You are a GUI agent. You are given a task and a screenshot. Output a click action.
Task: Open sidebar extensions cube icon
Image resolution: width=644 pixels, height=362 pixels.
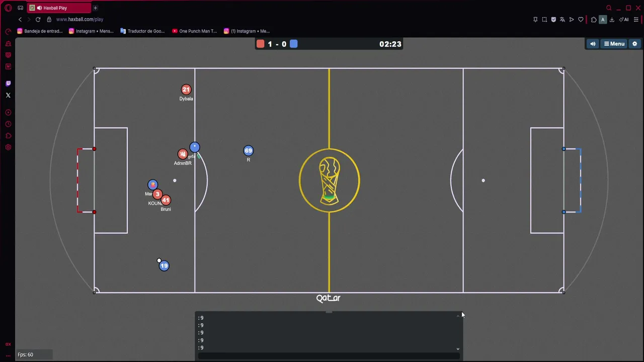point(8,136)
